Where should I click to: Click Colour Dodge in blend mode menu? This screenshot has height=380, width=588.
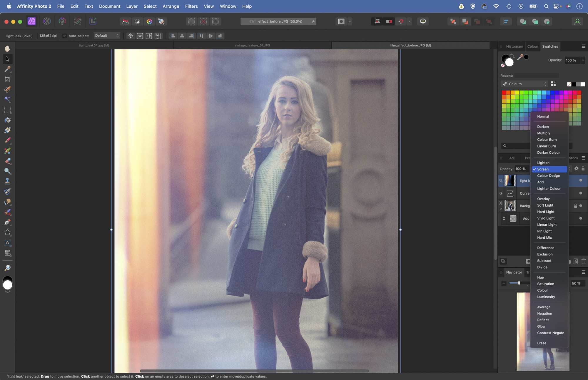click(549, 176)
